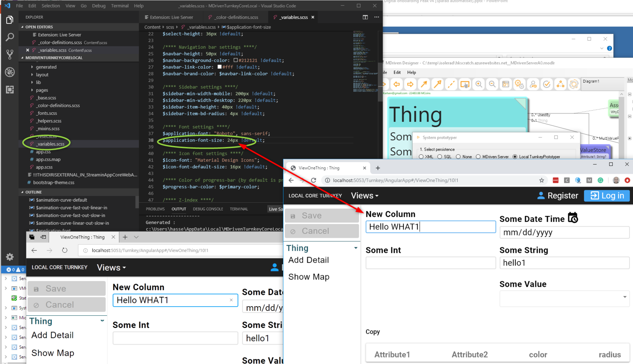Reload the page in the Chrome window

[x=313, y=180]
